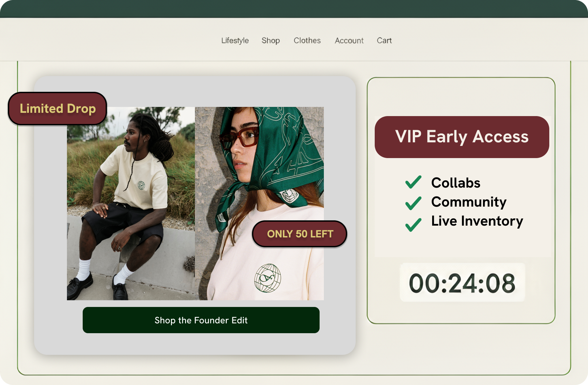Open the Lifestyle menu item
588x385 pixels.
click(235, 40)
